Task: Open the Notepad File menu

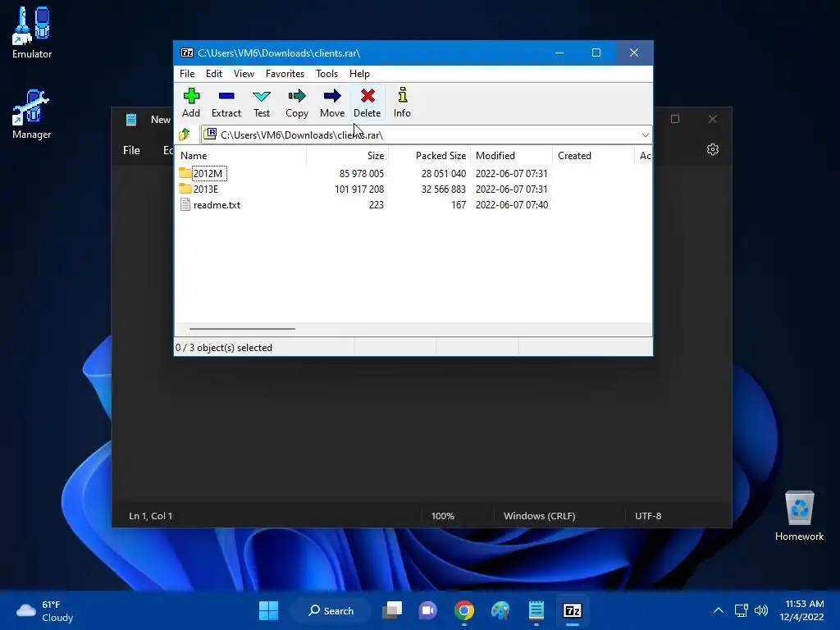Action: click(131, 151)
